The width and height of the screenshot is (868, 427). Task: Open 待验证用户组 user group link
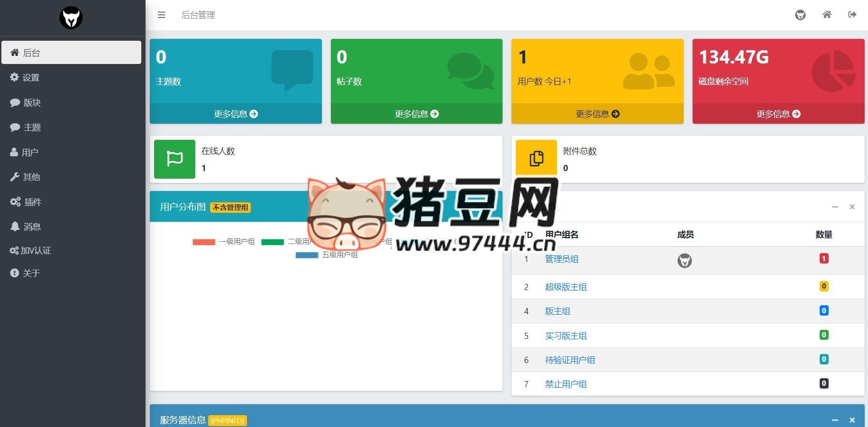click(x=570, y=360)
